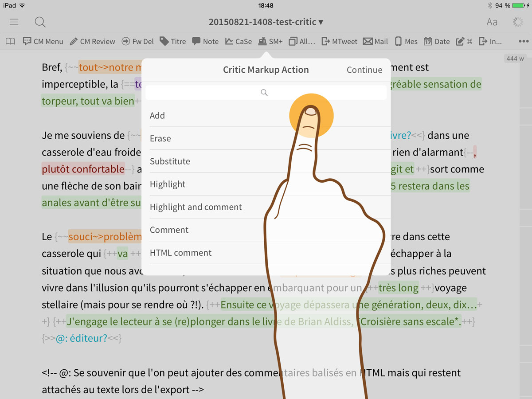
Task: Insert date with the Date workflow
Action: click(x=437, y=41)
